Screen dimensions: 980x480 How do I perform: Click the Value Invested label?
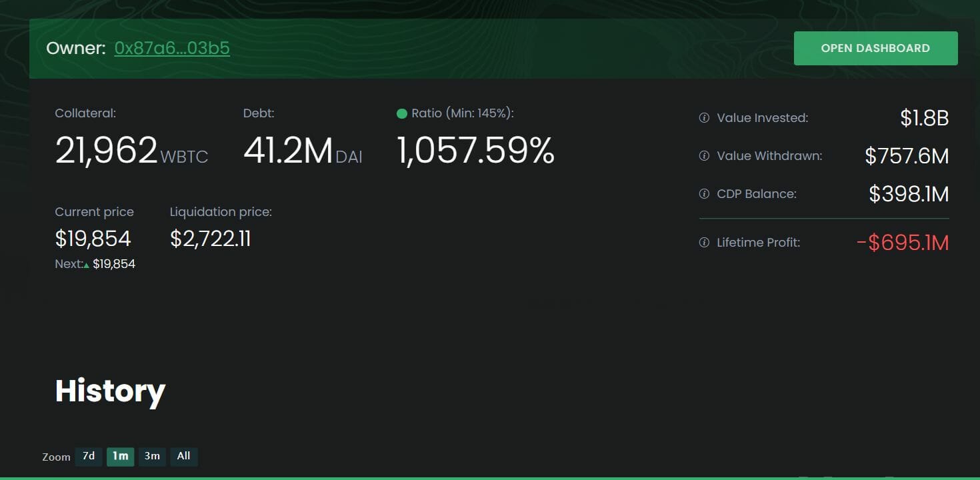(763, 118)
